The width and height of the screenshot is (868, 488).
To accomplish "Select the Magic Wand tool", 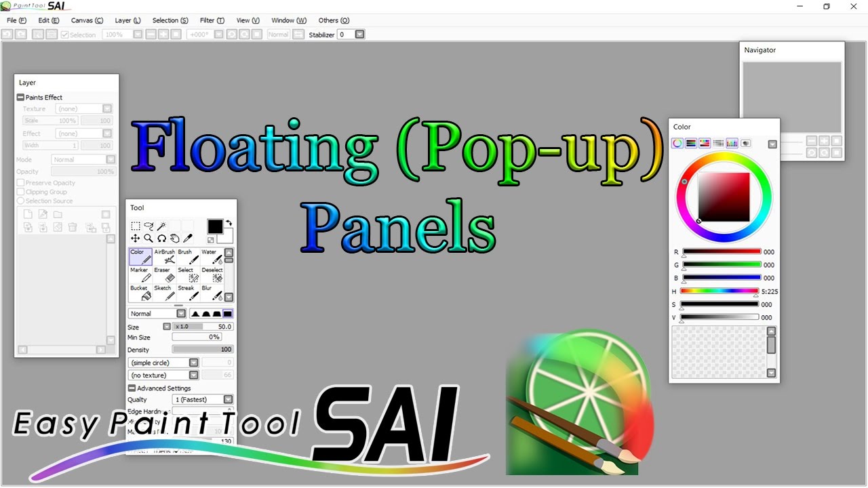I will (x=161, y=226).
